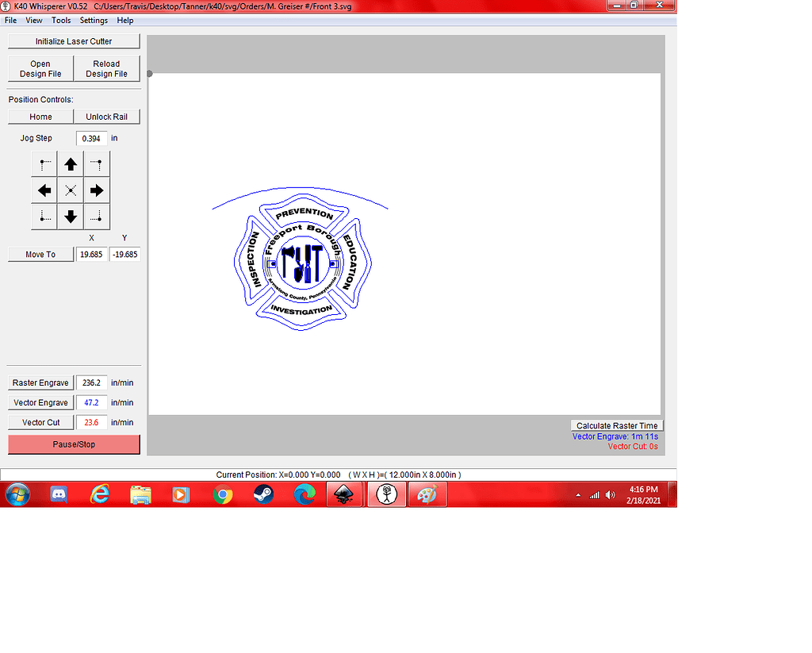Launch Internet Explorer from taskbar
The height and width of the screenshot is (653, 812).
coord(99,494)
